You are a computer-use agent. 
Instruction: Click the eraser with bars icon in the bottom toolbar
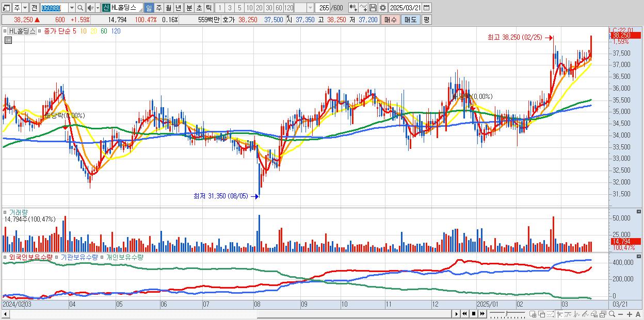coord(594,314)
